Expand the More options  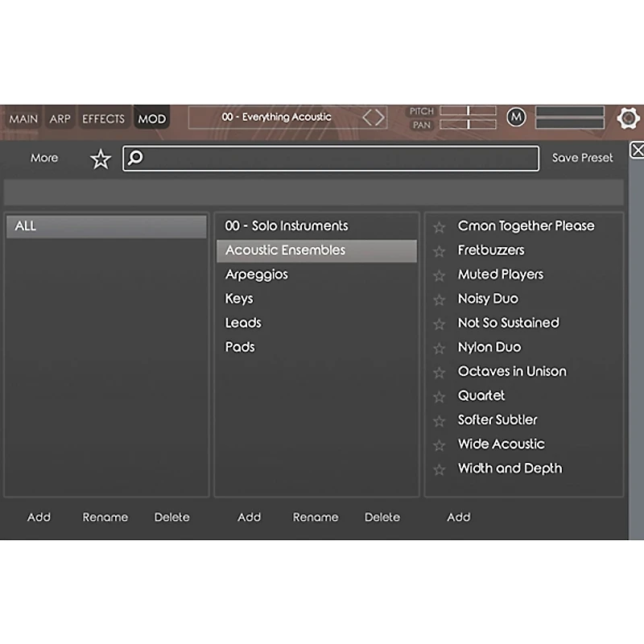click(43, 158)
